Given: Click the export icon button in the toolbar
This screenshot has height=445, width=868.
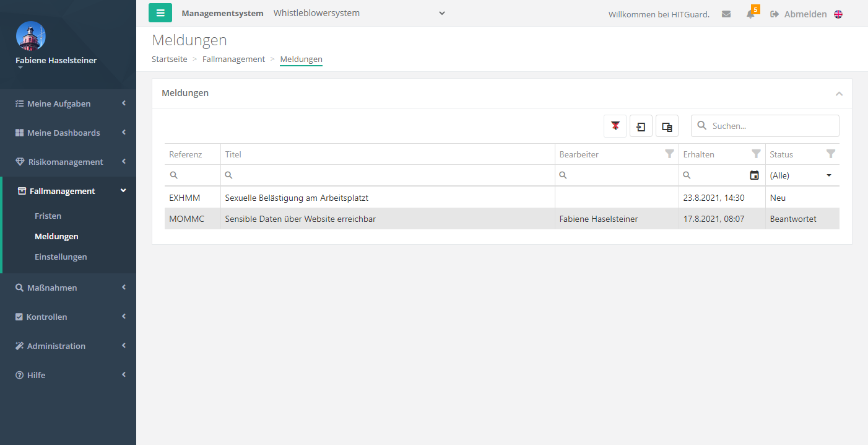Looking at the screenshot, I should 641,126.
